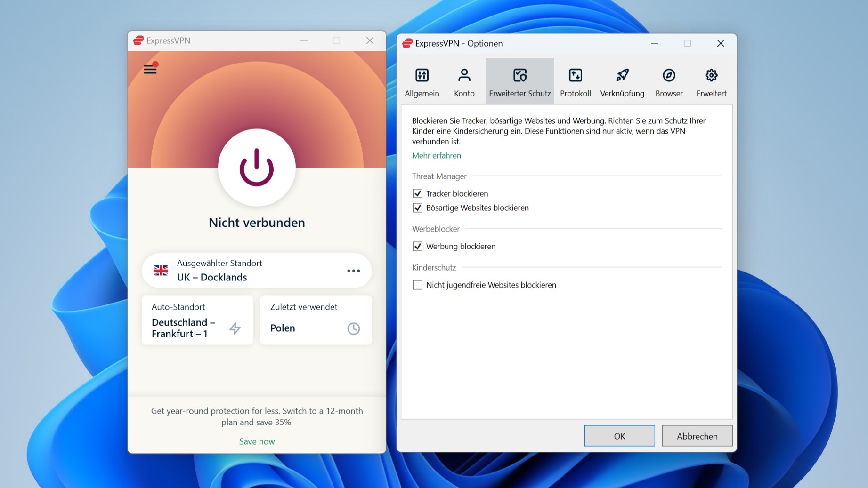Click Abbrechen to cancel options
The width and height of the screenshot is (868, 488).
[x=697, y=436]
